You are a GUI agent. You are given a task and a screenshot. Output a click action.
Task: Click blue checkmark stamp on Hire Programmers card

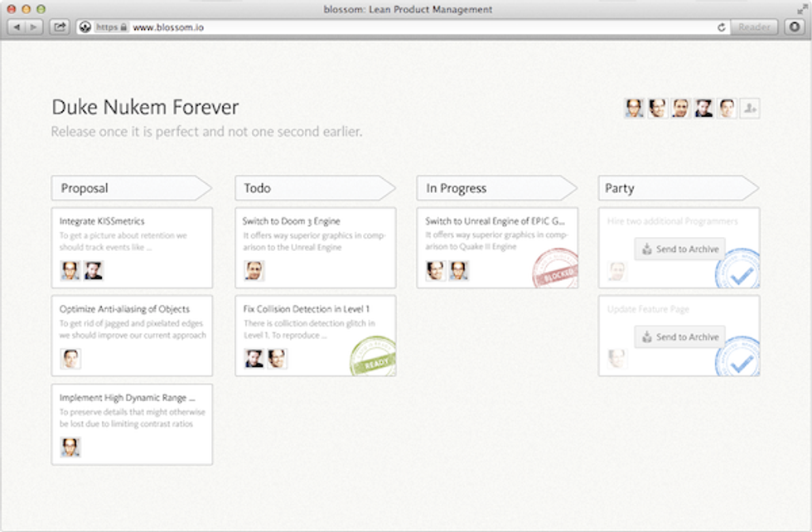pyautogui.click(x=738, y=268)
